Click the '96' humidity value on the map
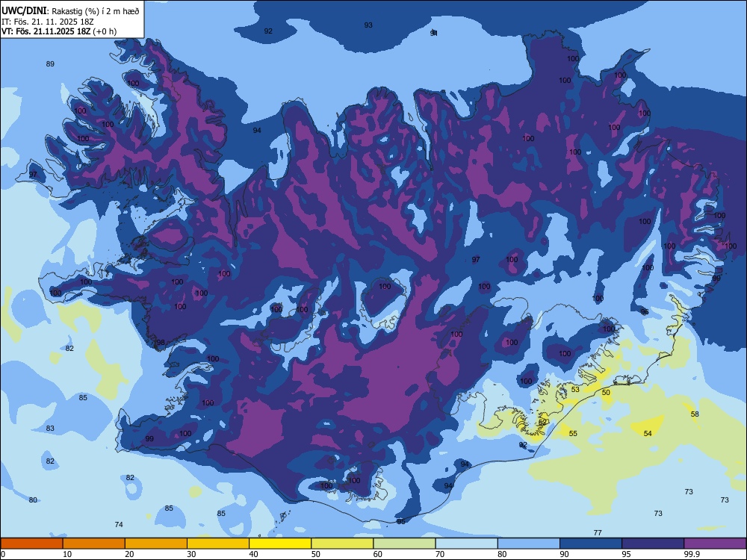 pos(645,312)
